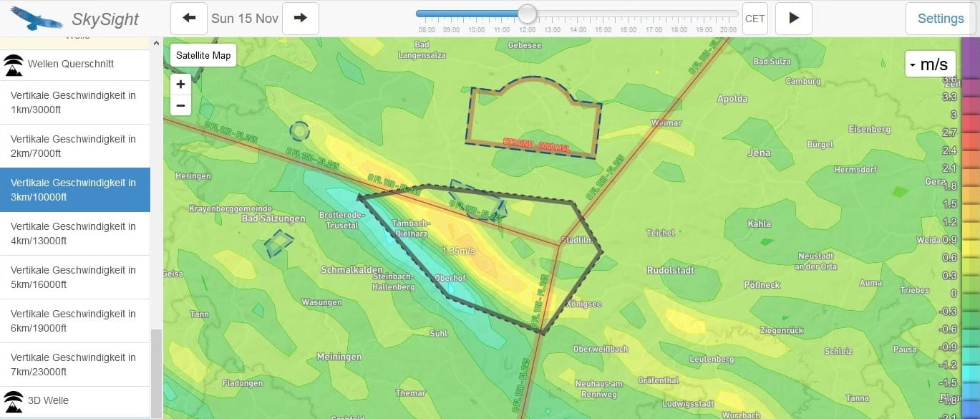Open the m/s units dropdown
This screenshot has width=980, height=419.
point(930,64)
